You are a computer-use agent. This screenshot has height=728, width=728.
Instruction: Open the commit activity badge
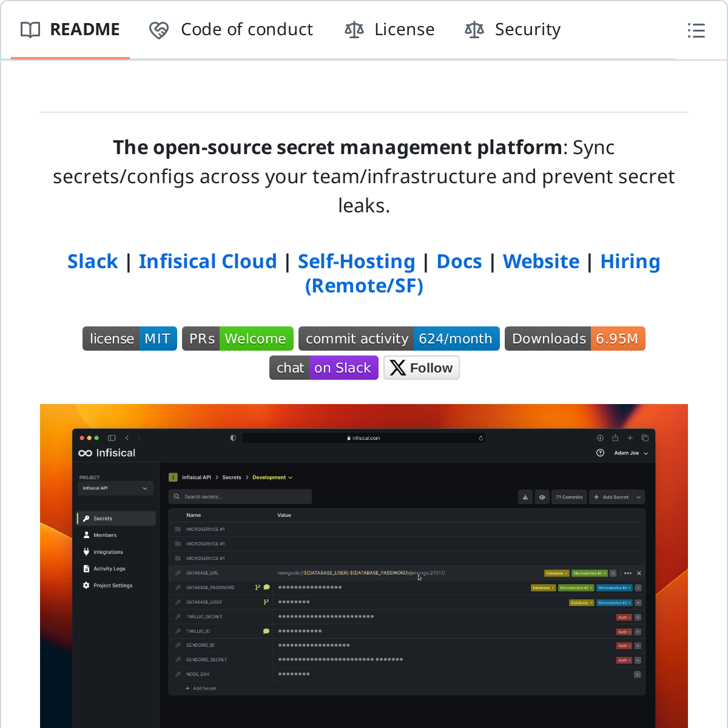tap(399, 339)
